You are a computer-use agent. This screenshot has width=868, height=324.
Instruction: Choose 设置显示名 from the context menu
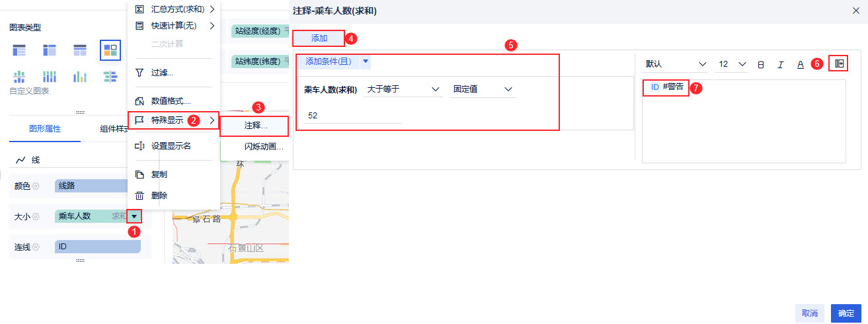pos(174,146)
